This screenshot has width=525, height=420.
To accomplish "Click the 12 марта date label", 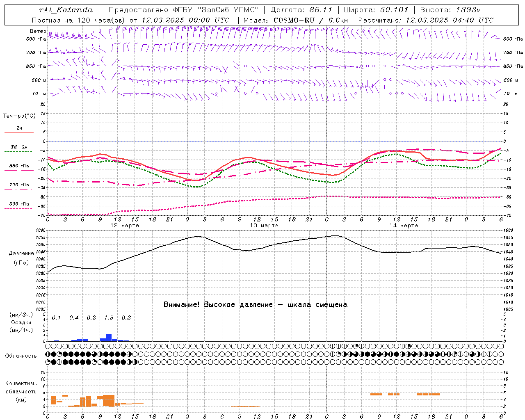I will (125, 226).
